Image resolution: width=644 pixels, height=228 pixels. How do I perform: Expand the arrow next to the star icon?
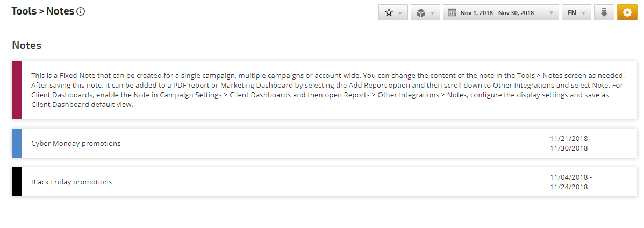[x=400, y=13]
